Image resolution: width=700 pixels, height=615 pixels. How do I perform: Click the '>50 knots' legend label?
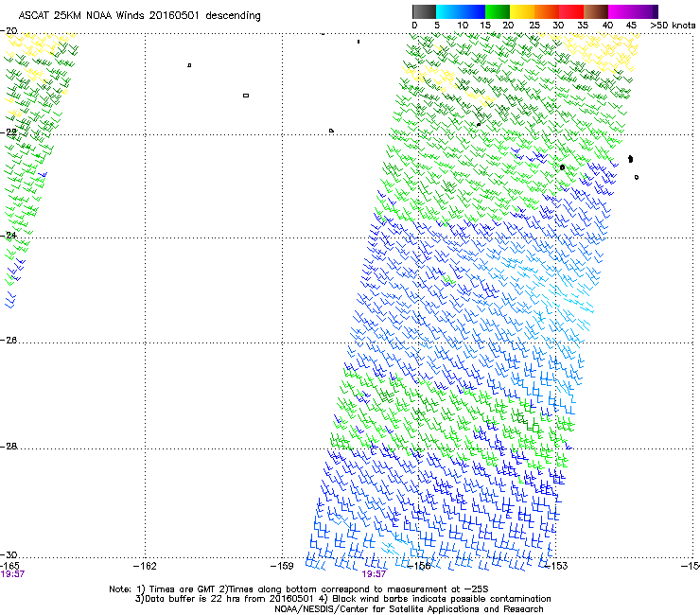coord(673,26)
